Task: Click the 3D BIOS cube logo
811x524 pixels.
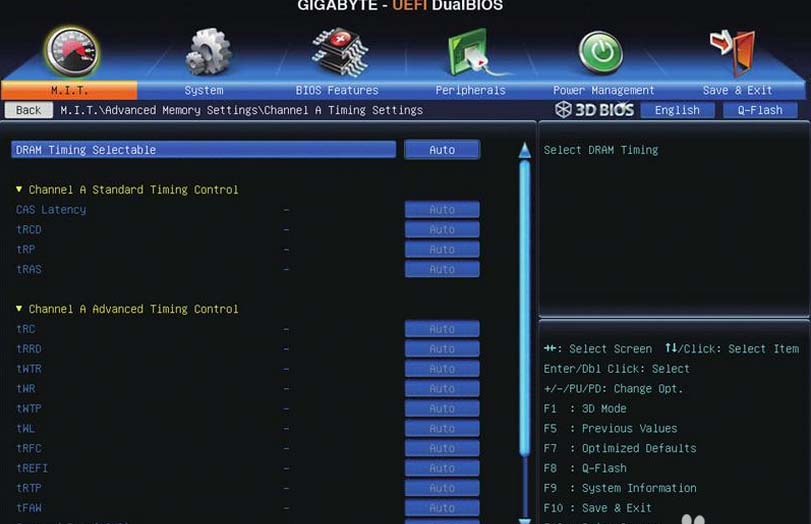Action: click(x=563, y=110)
